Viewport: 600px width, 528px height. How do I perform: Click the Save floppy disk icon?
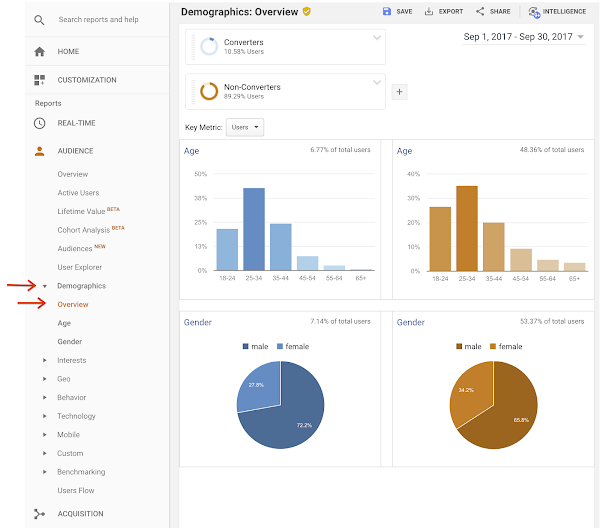(x=387, y=11)
